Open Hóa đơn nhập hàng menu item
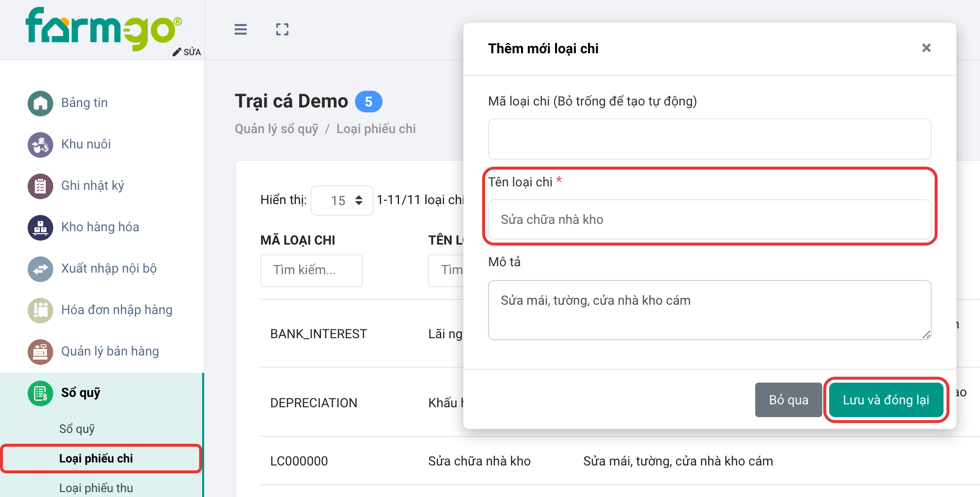The image size is (980, 497). tap(117, 310)
